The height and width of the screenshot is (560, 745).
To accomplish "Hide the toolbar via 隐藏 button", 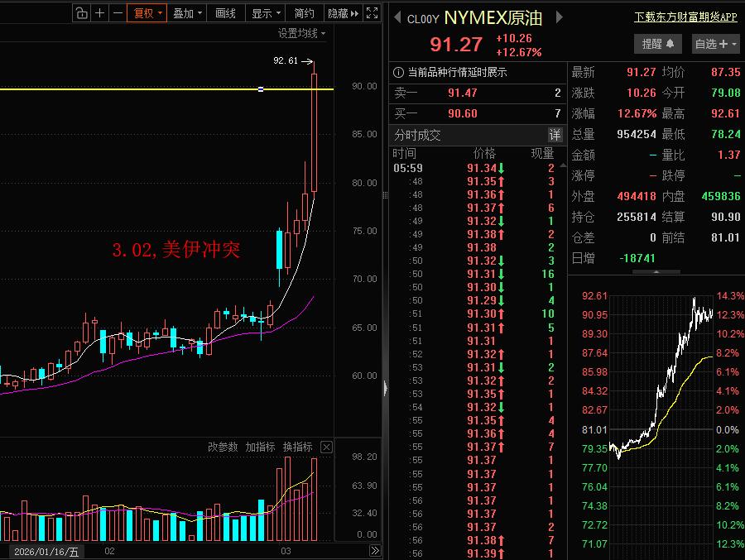I will click(x=340, y=13).
